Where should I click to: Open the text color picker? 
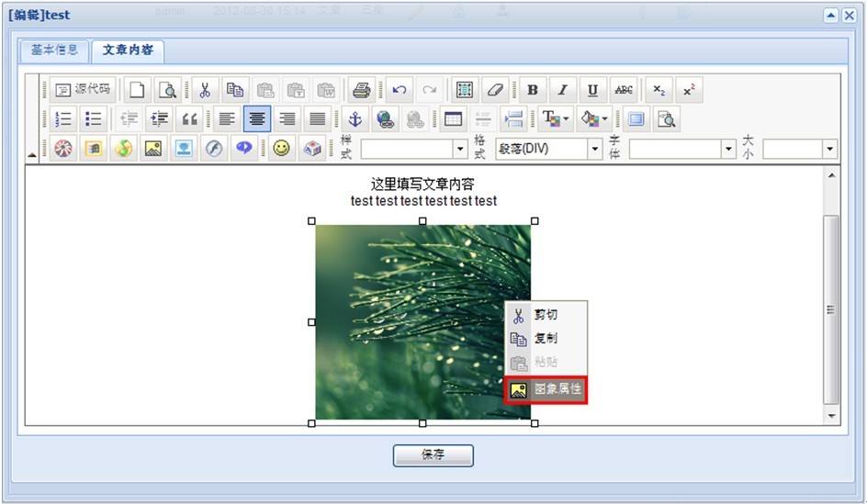pos(556,118)
